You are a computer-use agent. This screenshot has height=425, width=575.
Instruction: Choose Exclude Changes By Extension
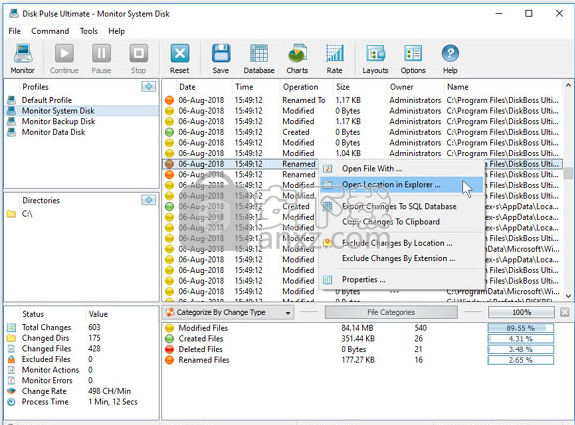point(401,259)
